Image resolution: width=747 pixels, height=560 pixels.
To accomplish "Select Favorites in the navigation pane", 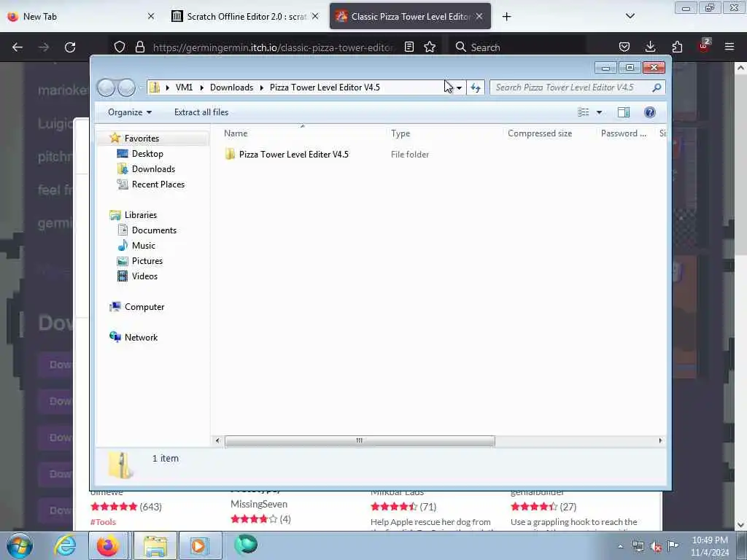I will coord(142,138).
